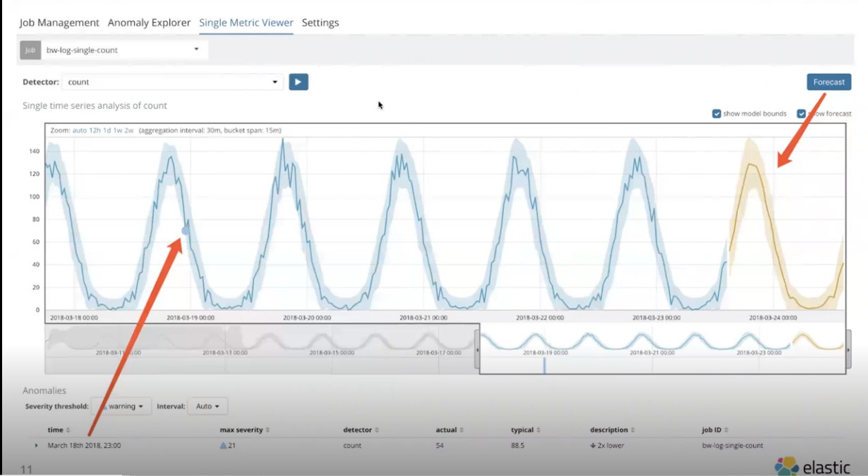Open the Job Management tab
The width and height of the screenshot is (868, 476).
point(59,23)
